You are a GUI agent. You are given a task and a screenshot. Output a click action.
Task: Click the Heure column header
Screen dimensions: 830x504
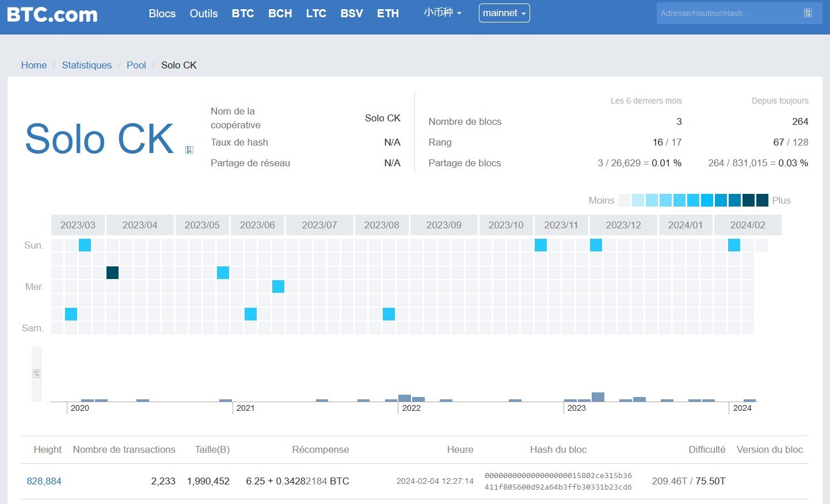click(460, 449)
